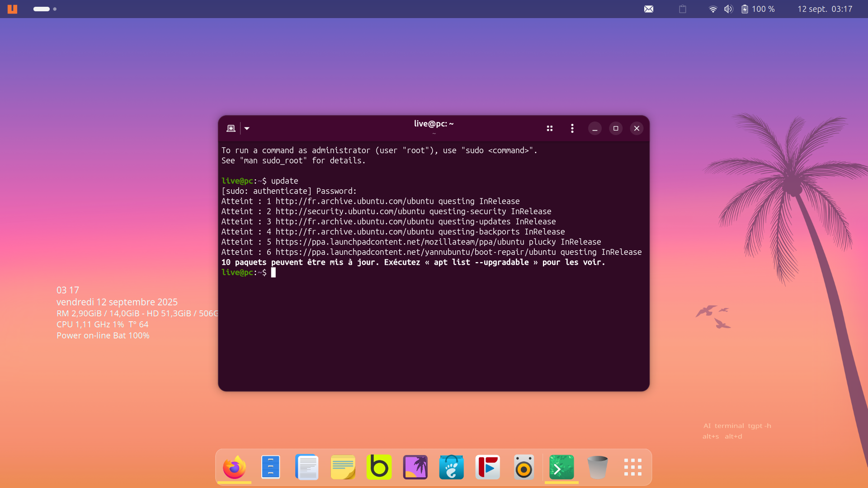Viewport: 868px width, 488px height.
Task: Open the FreeTube app in dock
Action: click(x=488, y=467)
